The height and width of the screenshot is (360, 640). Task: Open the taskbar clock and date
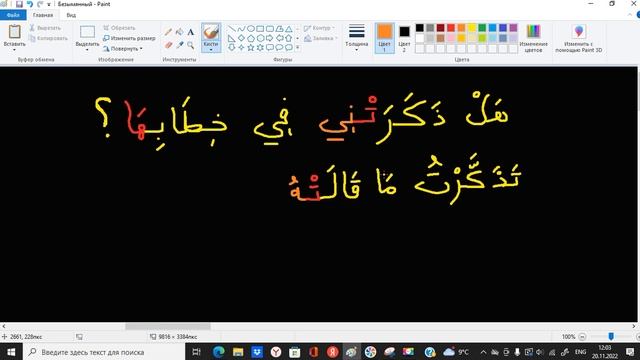(604, 352)
